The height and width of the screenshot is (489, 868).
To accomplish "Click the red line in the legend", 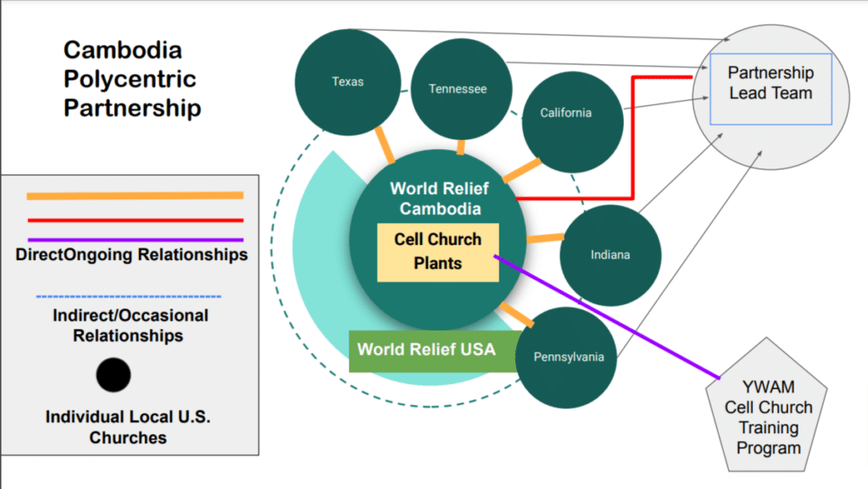I will (135, 220).
